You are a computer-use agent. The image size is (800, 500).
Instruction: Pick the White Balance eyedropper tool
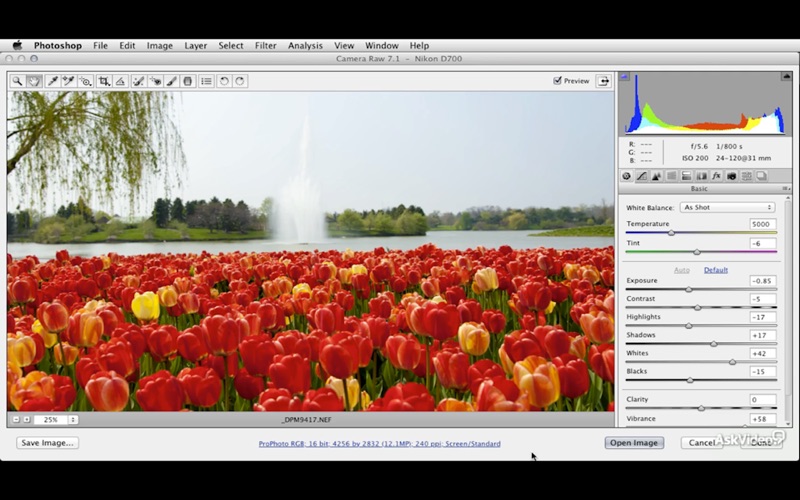pyautogui.click(x=52, y=81)
